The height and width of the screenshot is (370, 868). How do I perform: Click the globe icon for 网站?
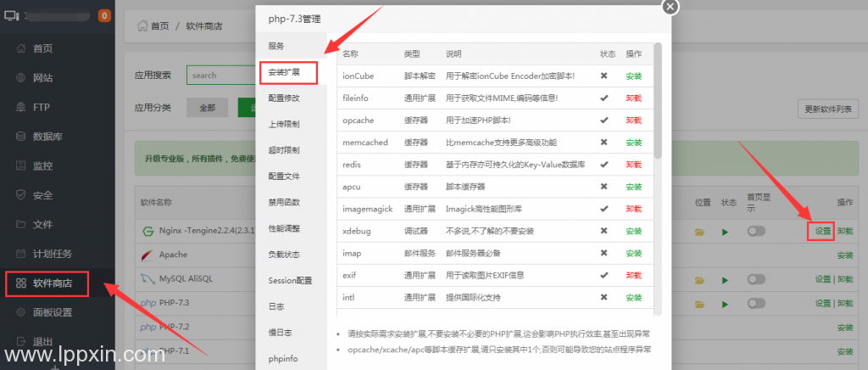point(21,77)
